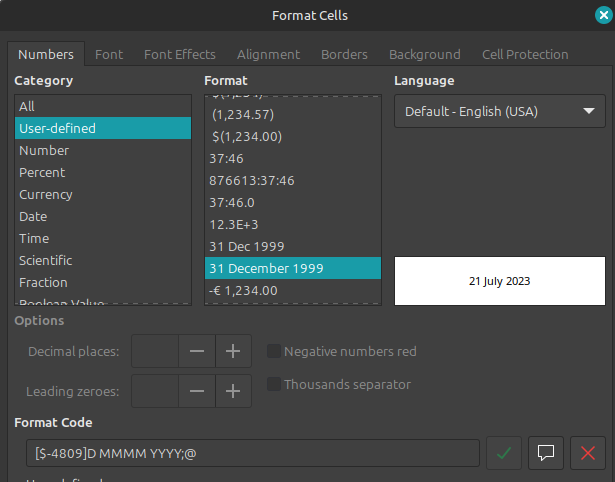Close the Format Cells dialog
Screen dimensions: 615x482
(601, 15)
